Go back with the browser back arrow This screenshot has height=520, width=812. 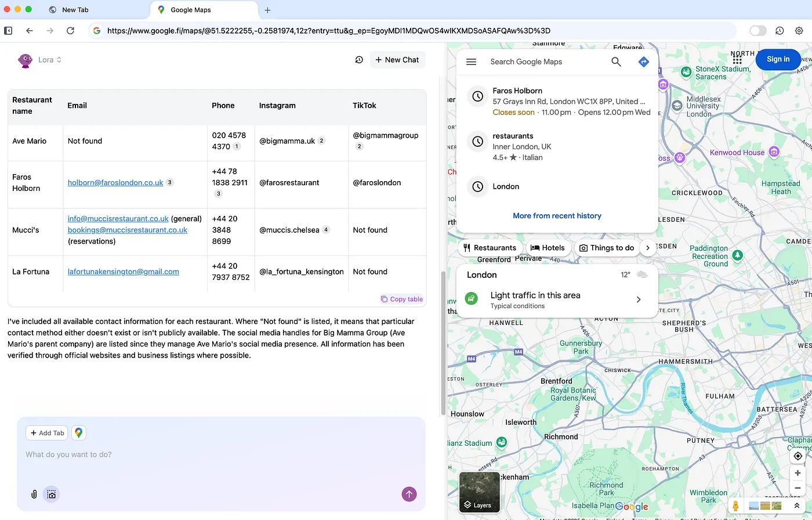[30, 31]
